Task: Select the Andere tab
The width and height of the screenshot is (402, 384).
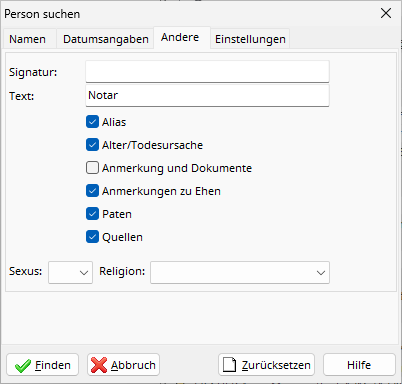Action: click(x=180, y=37)
